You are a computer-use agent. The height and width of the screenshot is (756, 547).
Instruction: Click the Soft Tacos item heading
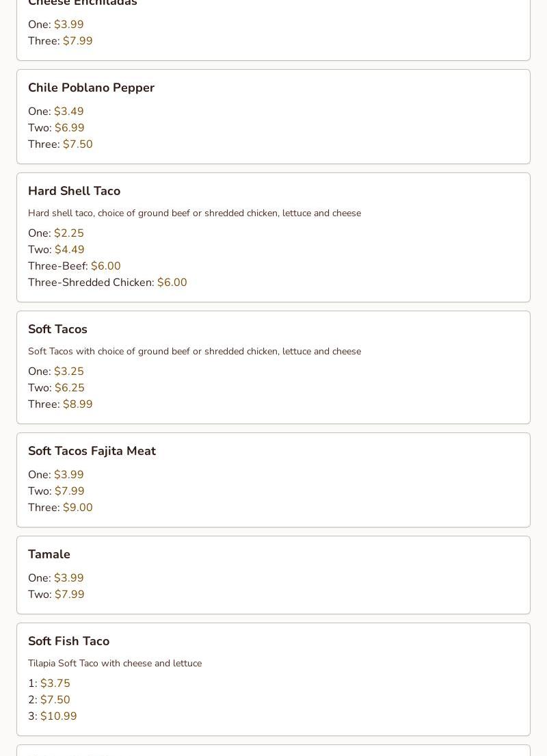57,329
